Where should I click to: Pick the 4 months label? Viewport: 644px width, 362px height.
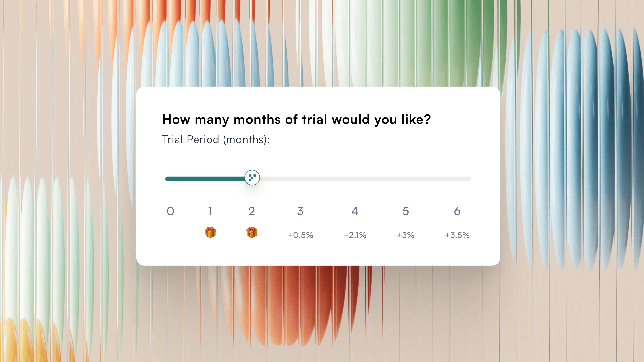[x=355, y=211]
